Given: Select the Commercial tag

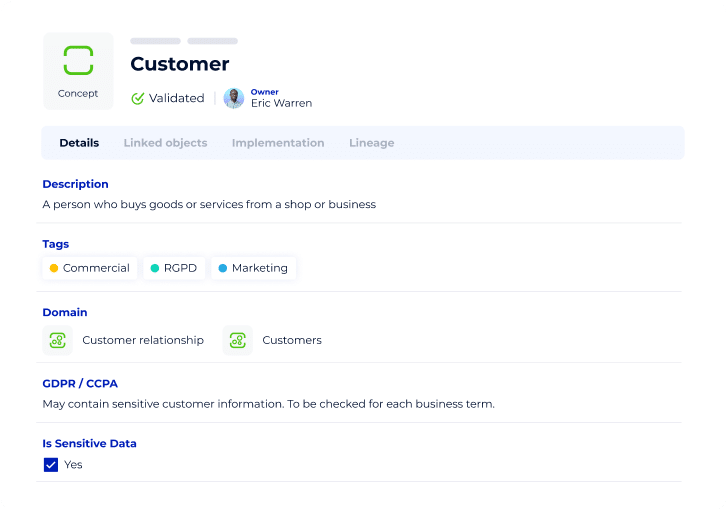Looking at the screenshot, I should (x=90, y=268).
